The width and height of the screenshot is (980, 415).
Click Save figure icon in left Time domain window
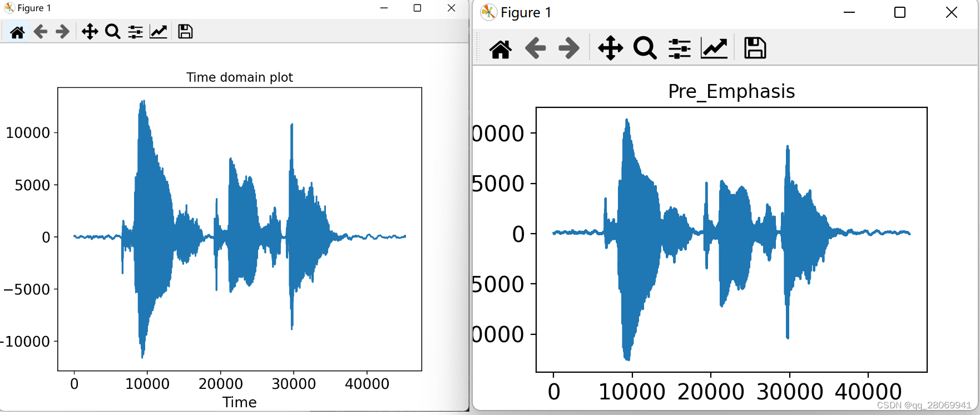(185, 32)
